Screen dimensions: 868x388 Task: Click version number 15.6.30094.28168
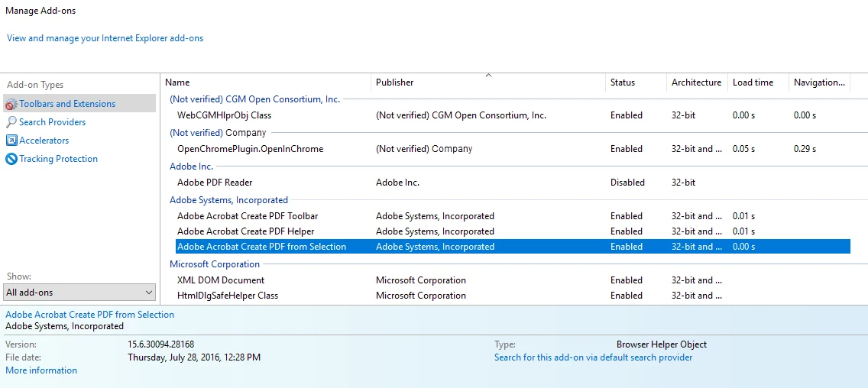point(160,344)
